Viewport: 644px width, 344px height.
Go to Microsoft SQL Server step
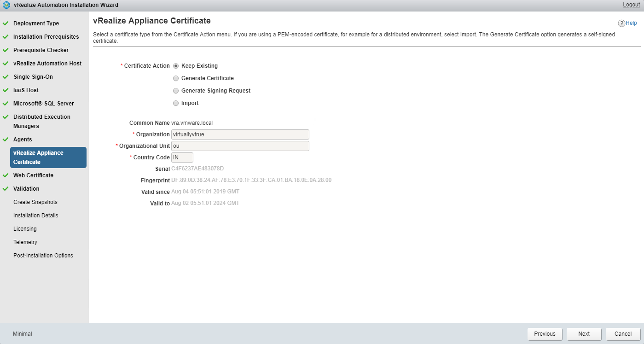43,104
